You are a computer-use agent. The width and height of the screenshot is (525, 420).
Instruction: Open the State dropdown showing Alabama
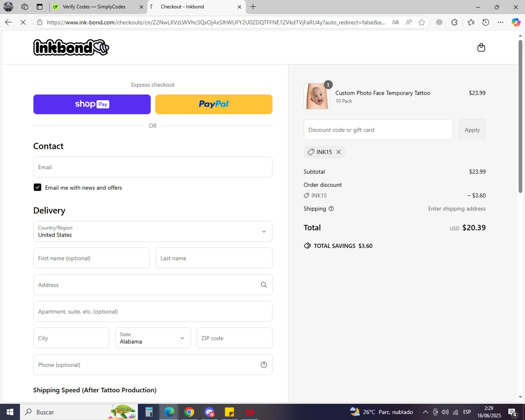coord(153,338)
